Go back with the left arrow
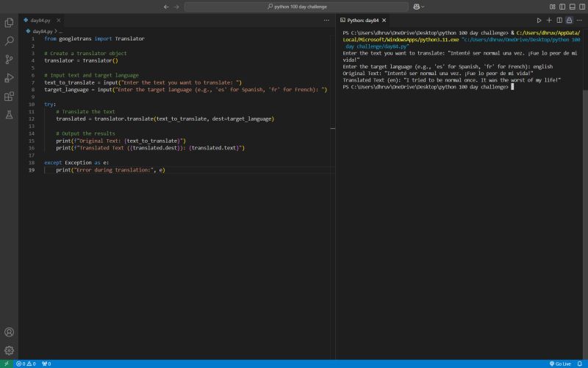This screenshot has width=588, height=368. [166, 7]
